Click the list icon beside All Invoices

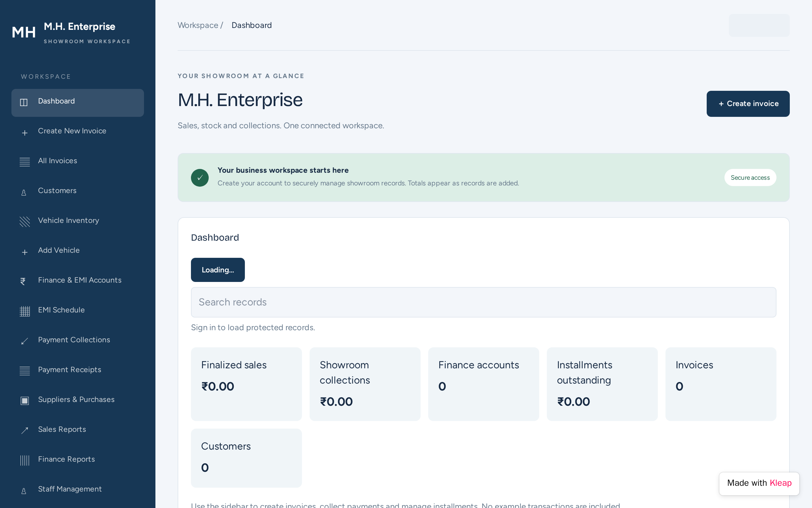tap(24, 162)
